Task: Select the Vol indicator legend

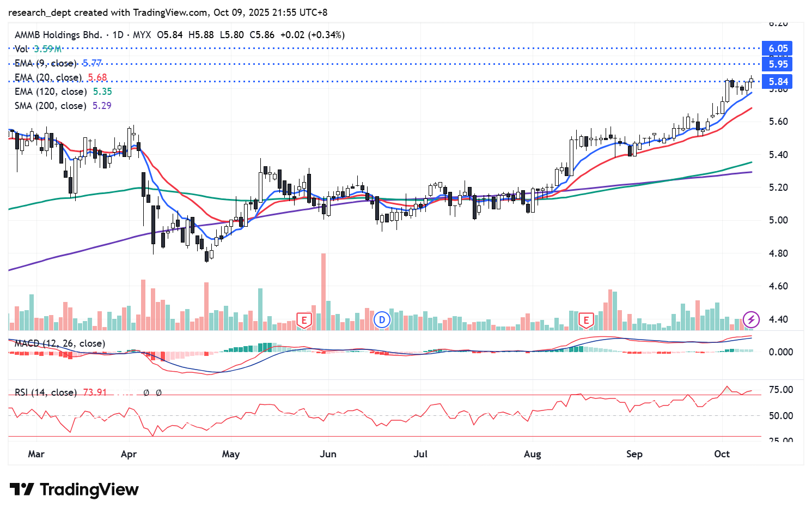Action: (x=21, y=49)
